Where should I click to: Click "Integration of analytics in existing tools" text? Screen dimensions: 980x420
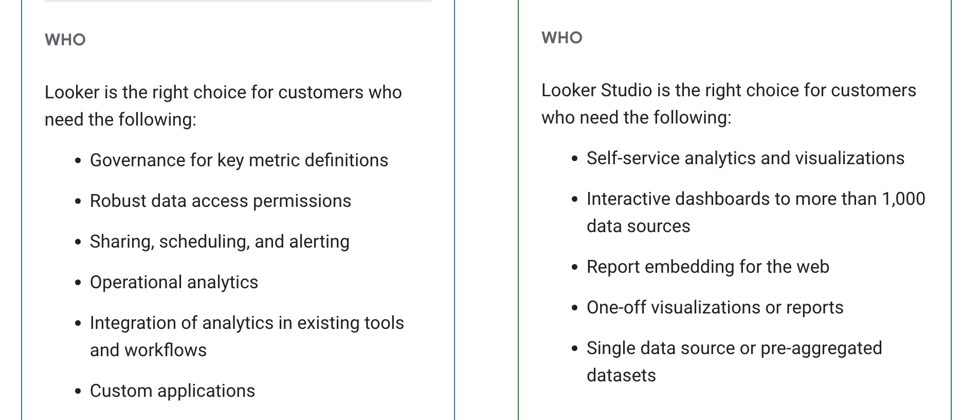(x=247, y=323)
